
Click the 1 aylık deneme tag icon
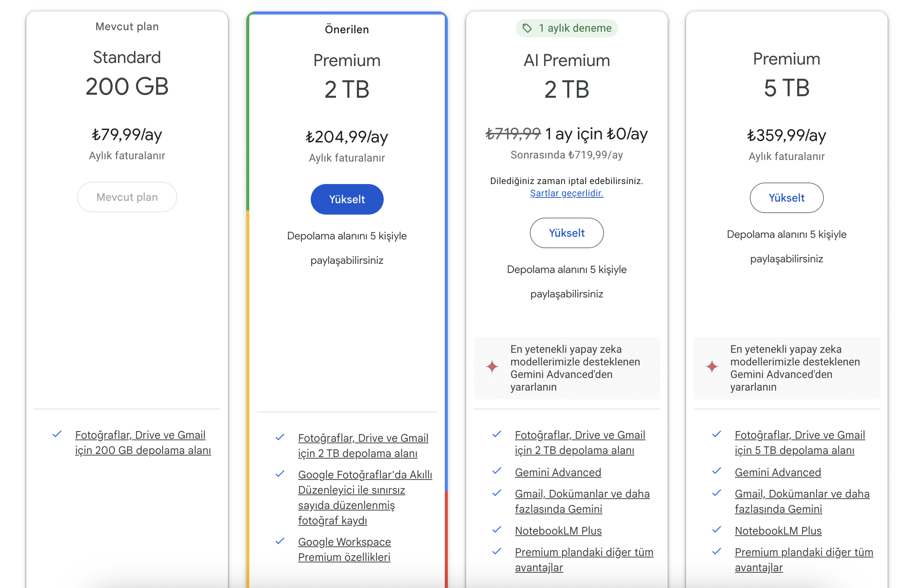pyautogui.click(x=527, y=28)
